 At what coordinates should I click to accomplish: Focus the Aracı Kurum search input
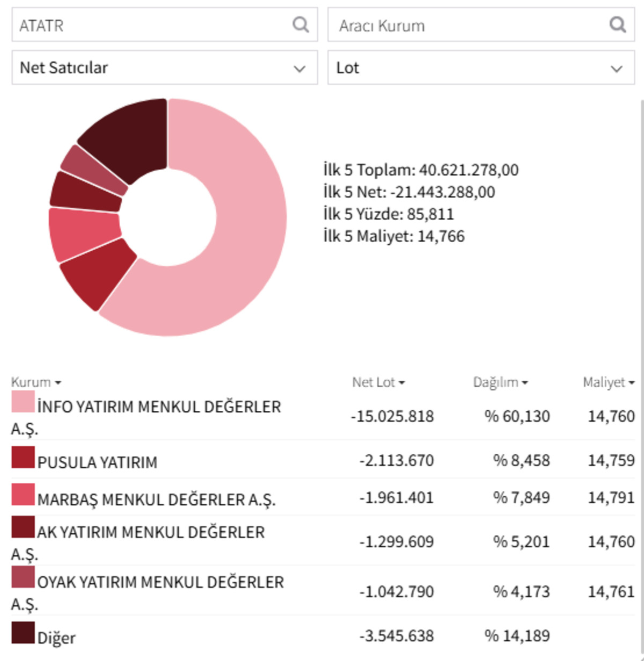(481, 25)
